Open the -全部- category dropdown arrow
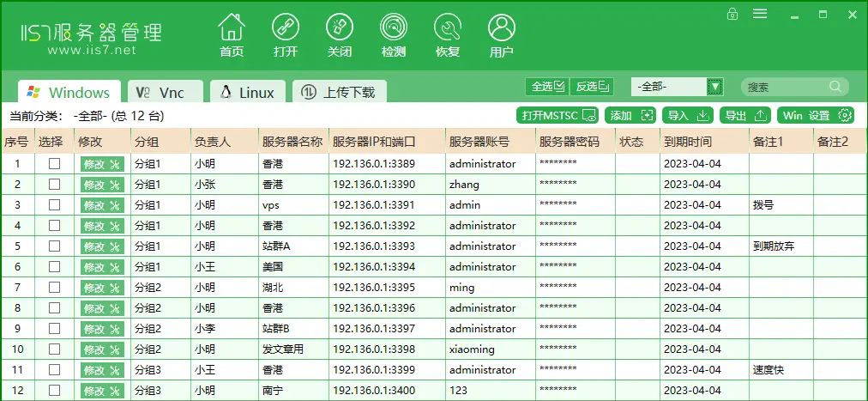This screenshot has height=401, width=868. click(x=715, y=87)
